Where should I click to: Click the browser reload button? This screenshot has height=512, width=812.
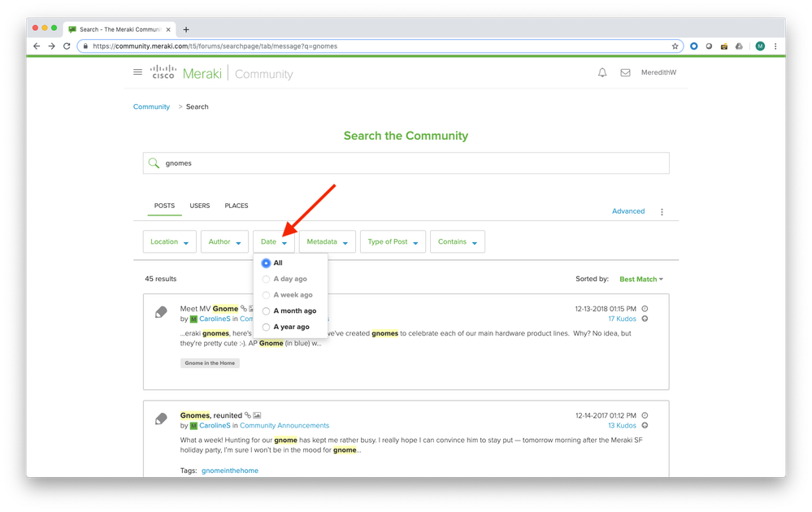[66, 46]
